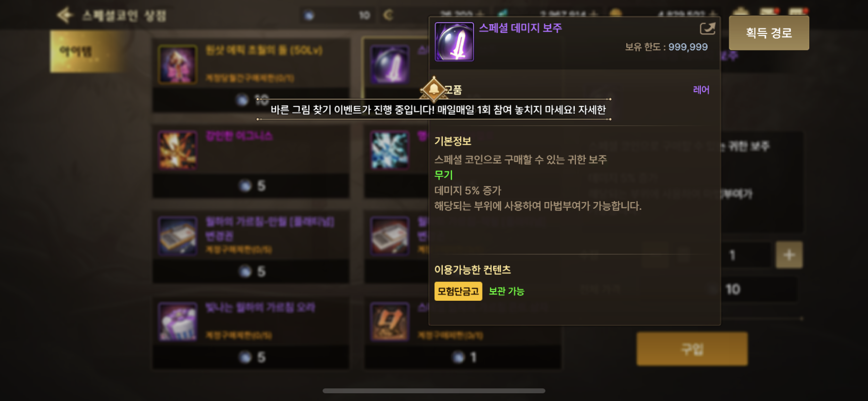Select the crossed tools item icon
This screenshot has height=401, width=868.
[389, 322]
